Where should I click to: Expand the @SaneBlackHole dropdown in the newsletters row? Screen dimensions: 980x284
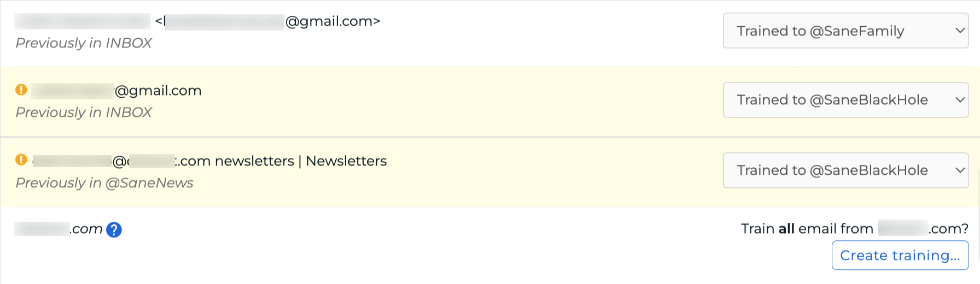click(x=845, y=170)
